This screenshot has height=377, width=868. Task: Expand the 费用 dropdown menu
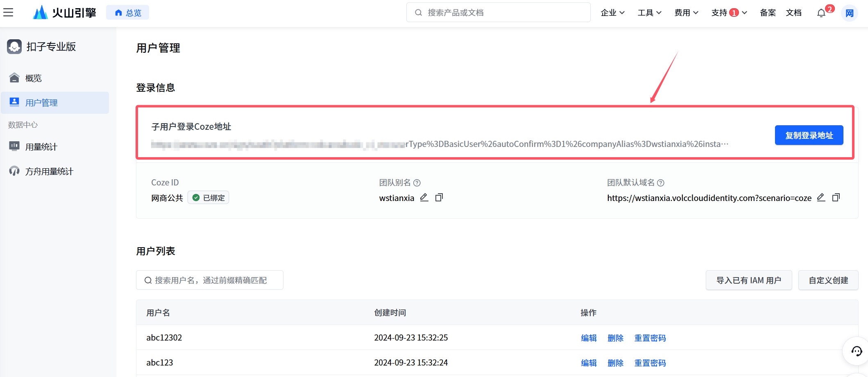[x=686, y=13]
